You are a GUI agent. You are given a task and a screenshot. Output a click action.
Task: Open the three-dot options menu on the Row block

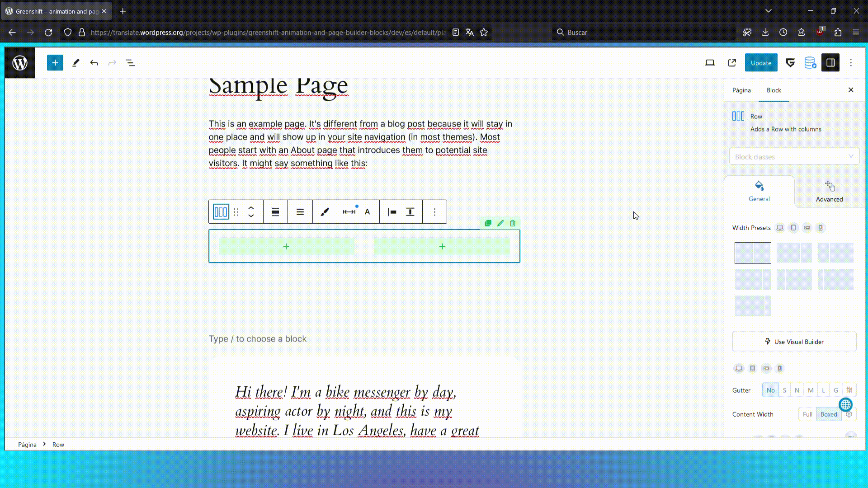[x=434, y=211]
